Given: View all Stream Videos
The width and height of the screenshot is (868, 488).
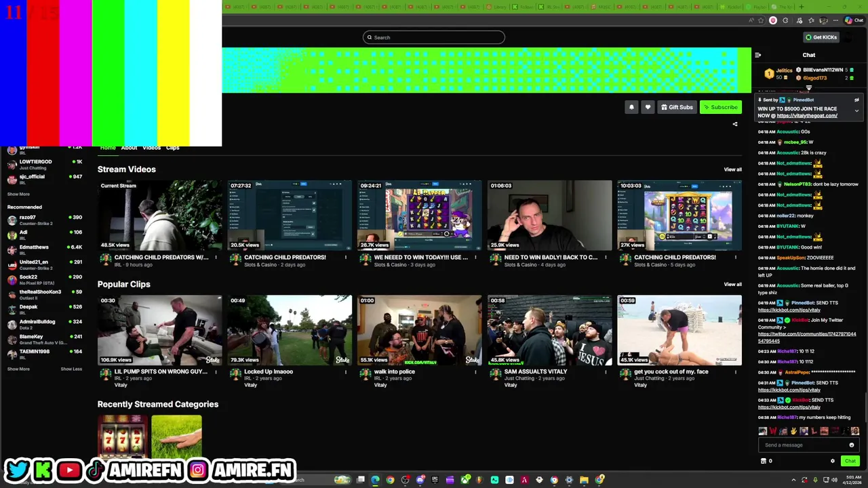Looking at the screenshot, I should pos(732,169).
